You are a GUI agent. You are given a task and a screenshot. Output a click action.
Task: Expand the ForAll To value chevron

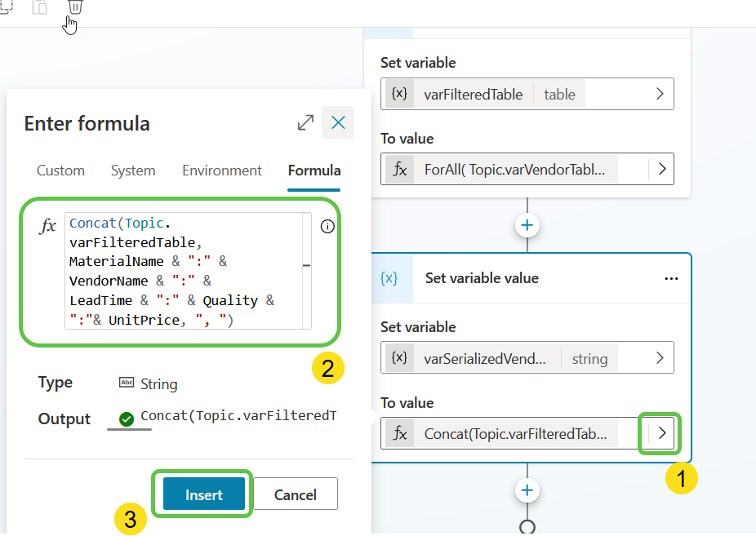click(662, 169)
